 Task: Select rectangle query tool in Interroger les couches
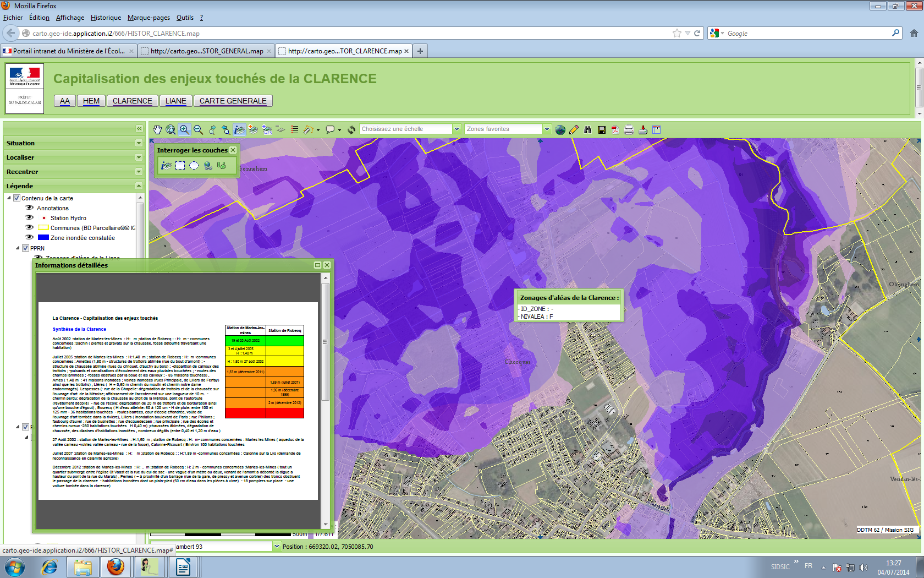(x=180, y=165)
